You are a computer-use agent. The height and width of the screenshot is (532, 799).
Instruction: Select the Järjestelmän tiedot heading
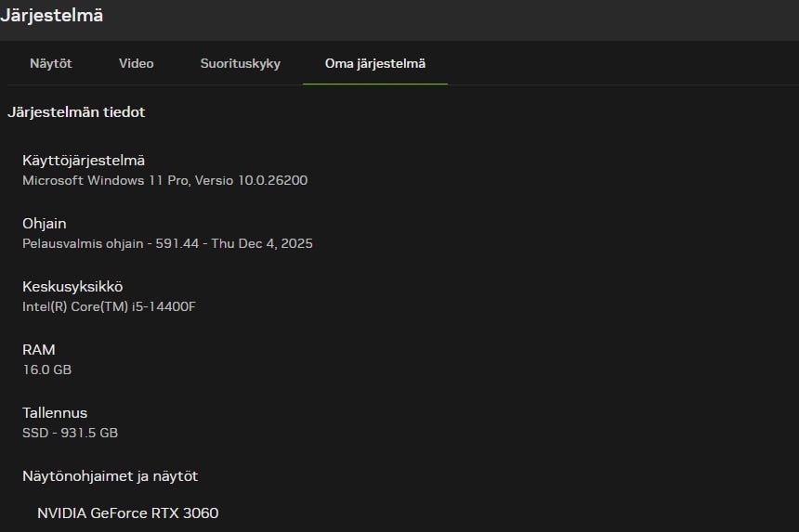pyautogui.click(x=76, y=112)
